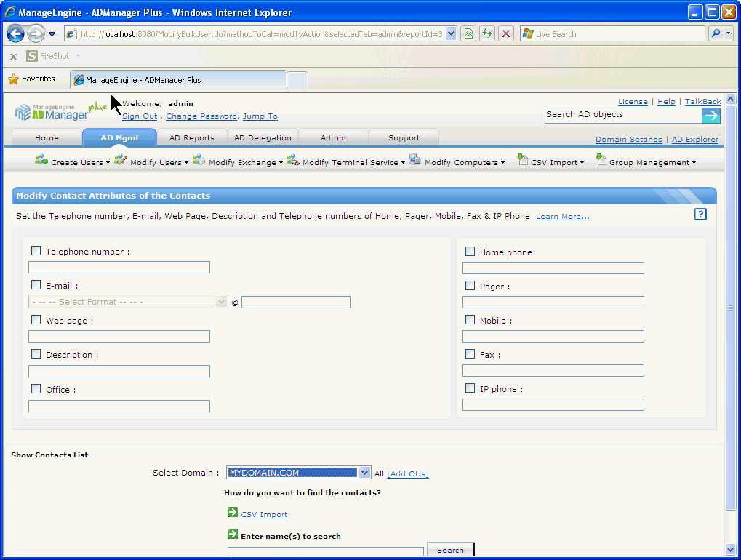Click the compatibility view icon by address bar
Screen dimensions: 741x560
[468, 33]
